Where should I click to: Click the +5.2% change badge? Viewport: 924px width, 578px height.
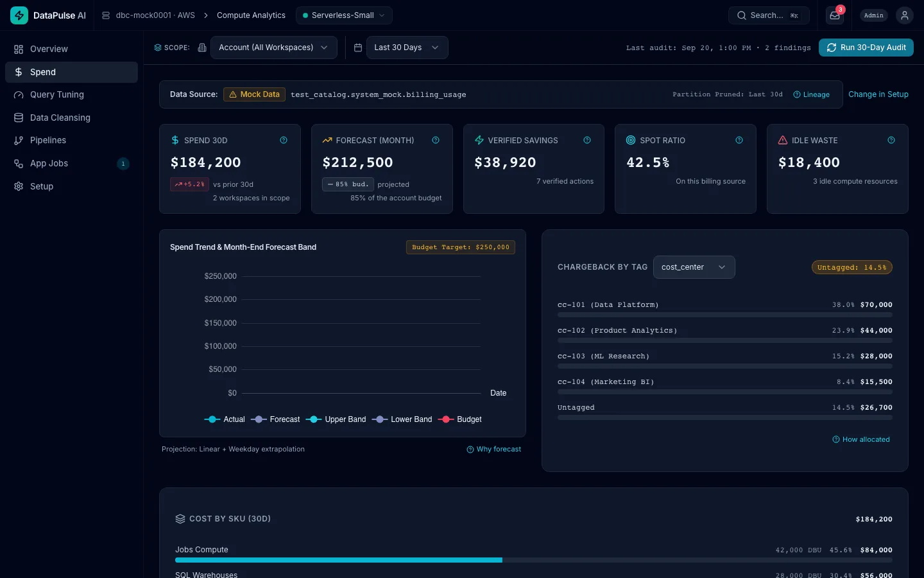coord(189,184)
